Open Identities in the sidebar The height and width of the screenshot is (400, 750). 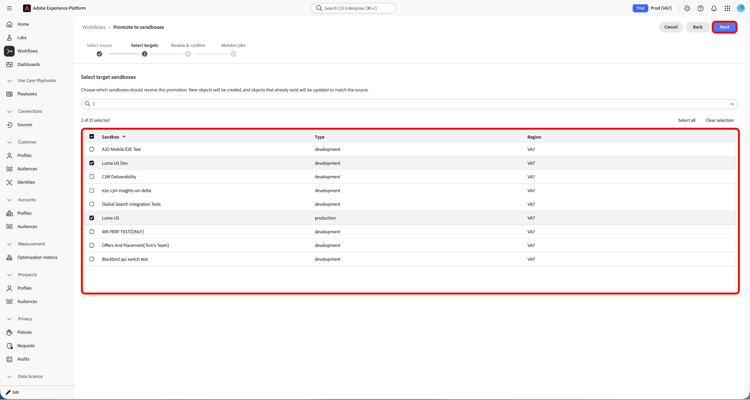pyautogui.click(x=26, y=182)
